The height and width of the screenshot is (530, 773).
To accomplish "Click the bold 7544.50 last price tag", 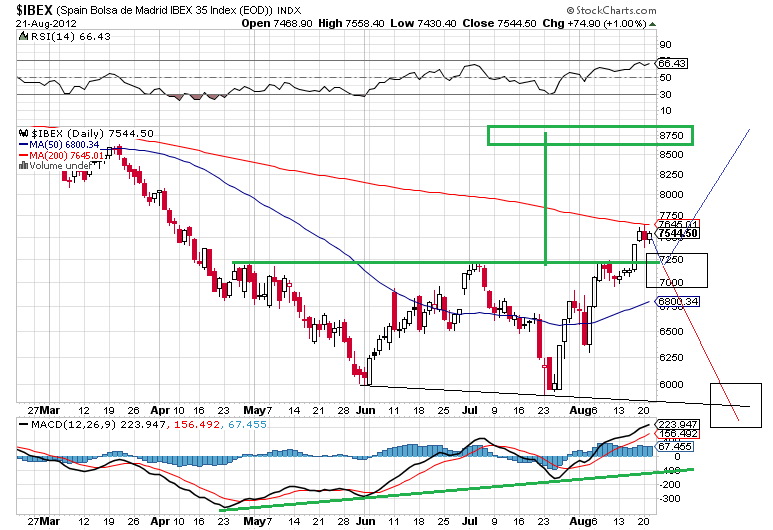I will tap(678, 233).
